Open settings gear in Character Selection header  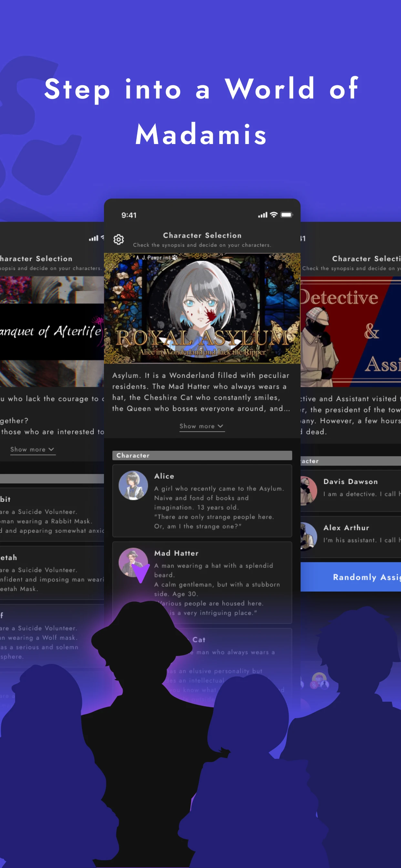[x=118, y=239]
